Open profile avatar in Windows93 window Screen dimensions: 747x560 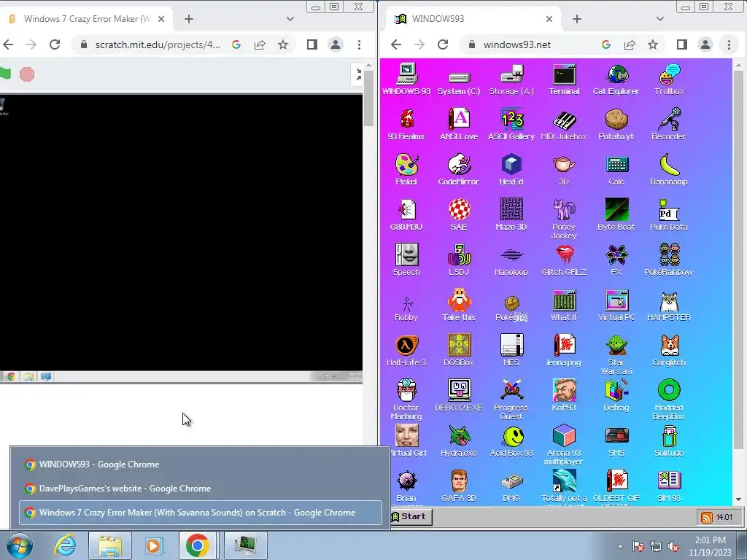coord(705,44)
